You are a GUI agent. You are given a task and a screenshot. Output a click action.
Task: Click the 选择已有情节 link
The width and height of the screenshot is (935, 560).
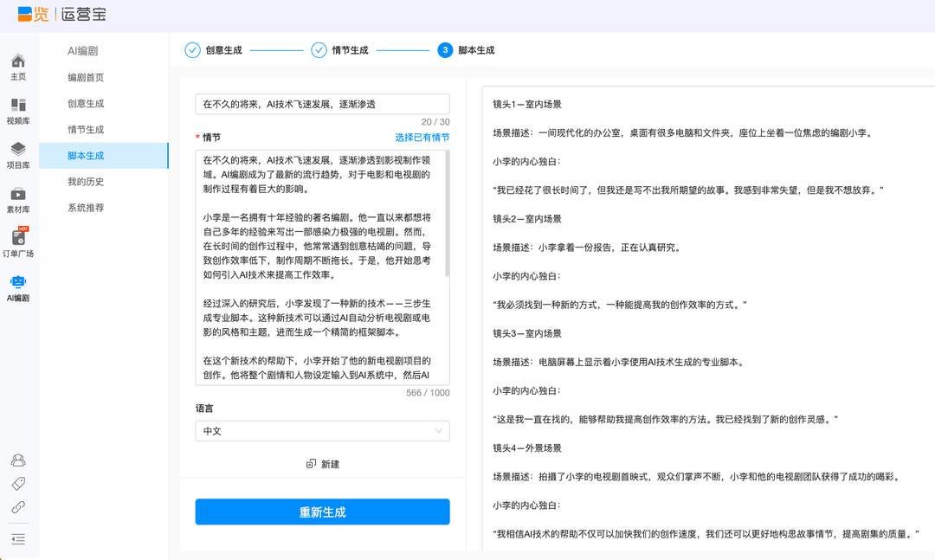[422, 137]
